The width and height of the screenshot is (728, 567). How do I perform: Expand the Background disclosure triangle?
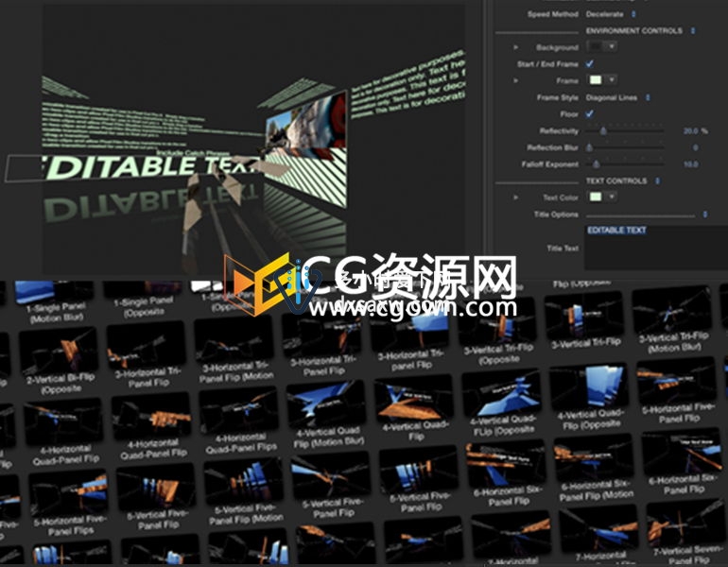[x=515, y=47]
